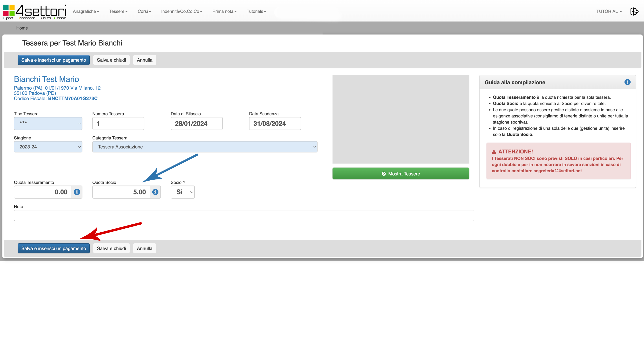644x346 pixels.
Task: Open the Tipo Tessera dropdown
Action: point(48,123)
